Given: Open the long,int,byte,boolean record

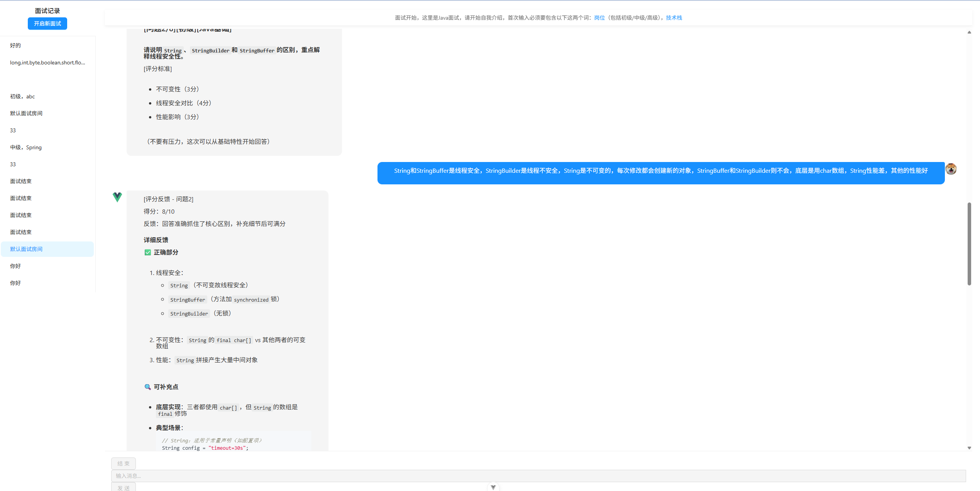Looking at the screenshot, I should click(47, 62).
